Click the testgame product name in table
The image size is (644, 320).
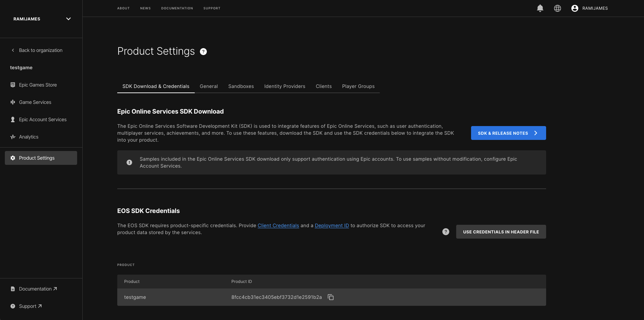click(135, 297)
